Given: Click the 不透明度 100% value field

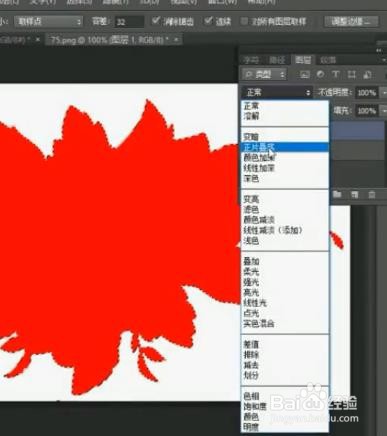Looking at the screenshot, I should click(x=367, y=93).
